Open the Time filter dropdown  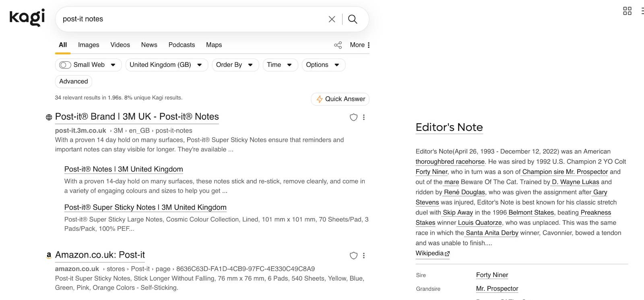point(280,65)
